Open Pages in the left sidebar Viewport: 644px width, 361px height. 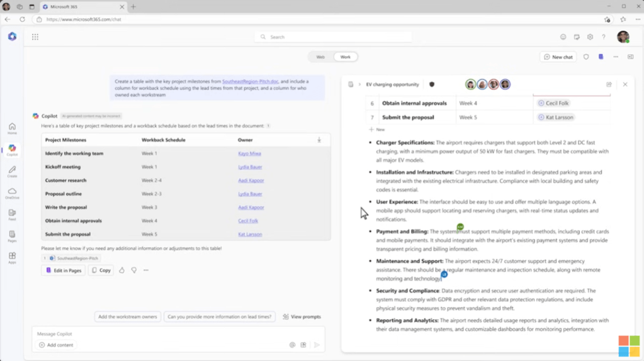(12, 236)
